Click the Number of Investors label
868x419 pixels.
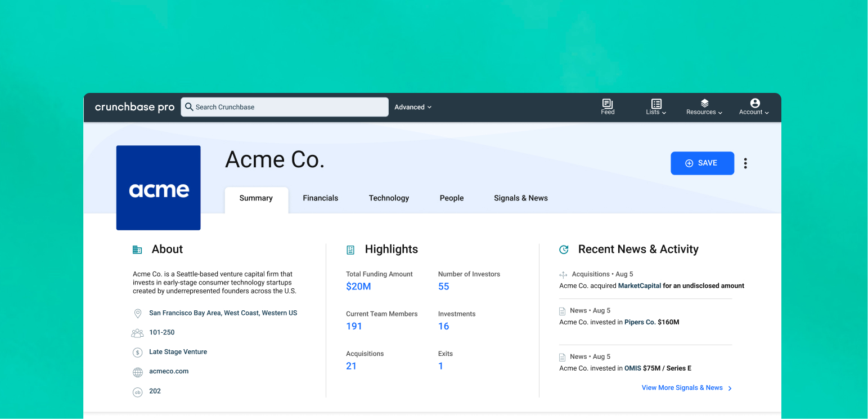point(469,274)
